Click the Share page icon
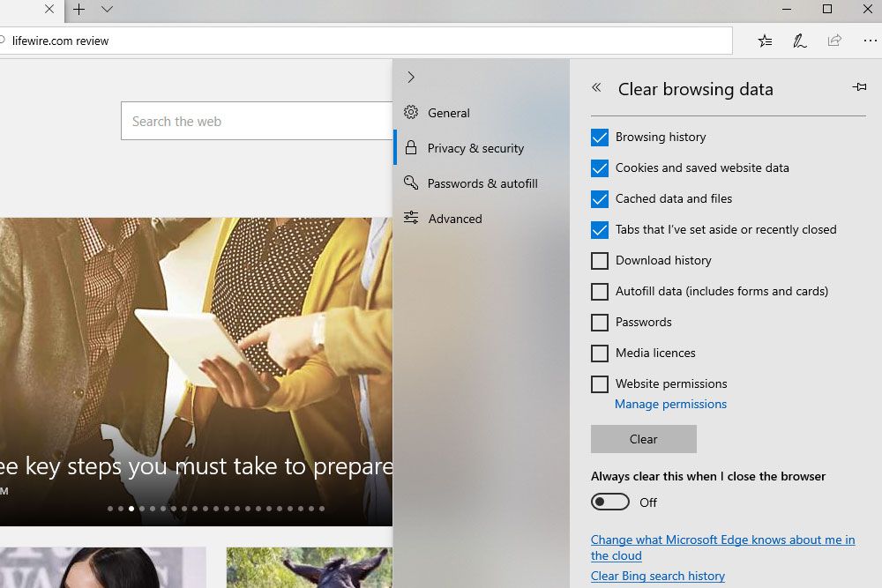Viewport: 882px width, 588px height. point(834,41)
